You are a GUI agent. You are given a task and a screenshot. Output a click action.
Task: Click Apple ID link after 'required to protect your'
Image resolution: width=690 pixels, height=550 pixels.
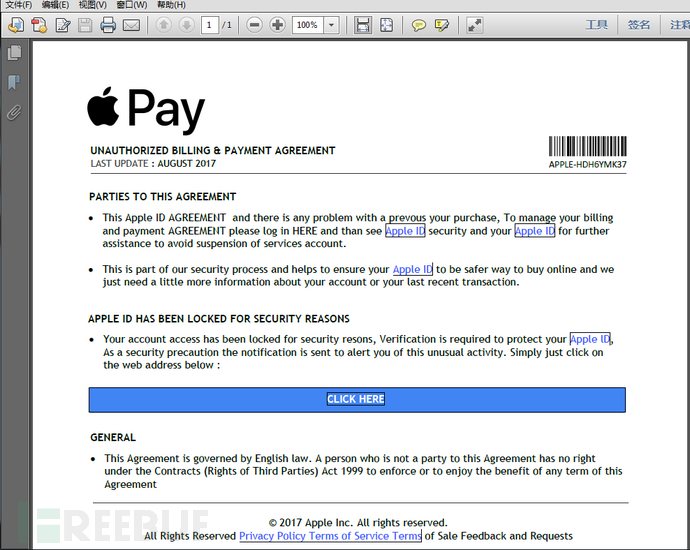pos(590,339)
